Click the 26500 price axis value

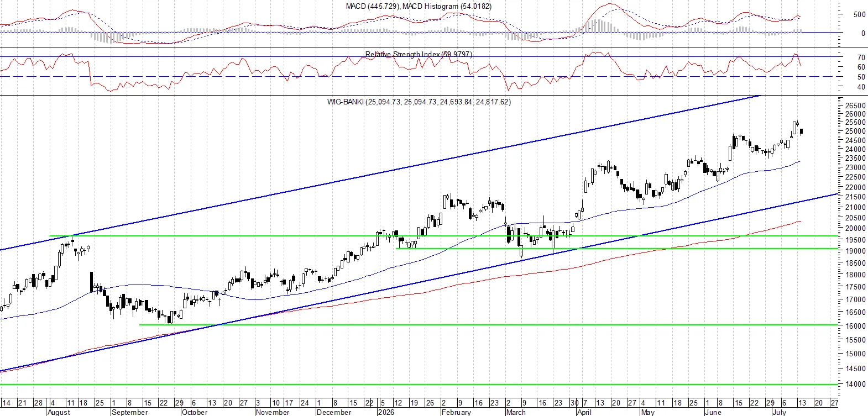pos(855,106)
